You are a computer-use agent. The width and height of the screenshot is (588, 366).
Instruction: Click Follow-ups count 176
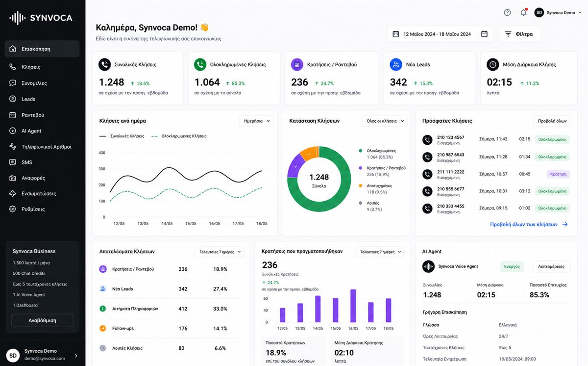tap(183, 328)
